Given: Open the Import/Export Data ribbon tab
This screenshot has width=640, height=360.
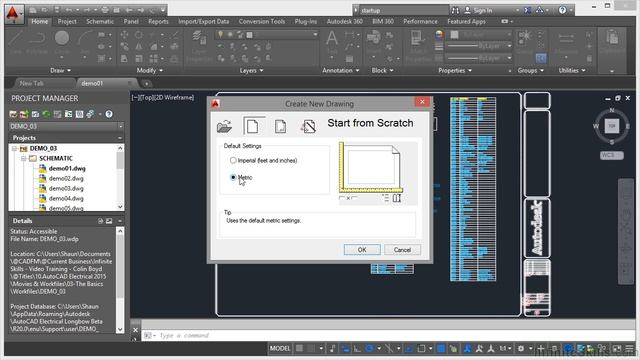Looking at the screenshot, I should point(204,22).
